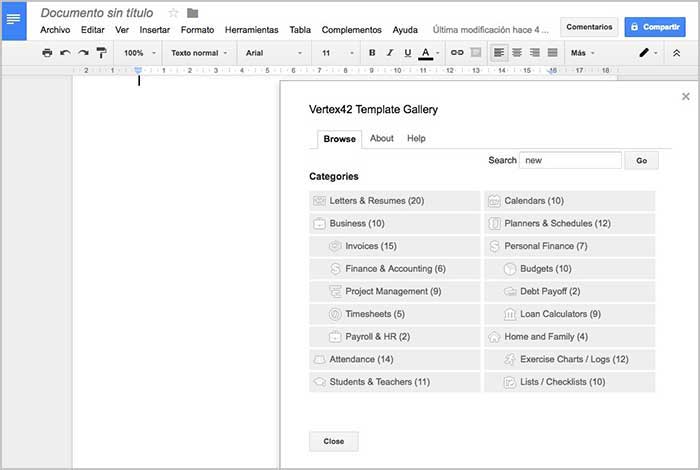Open the text color picker

[x=429, y=53]
